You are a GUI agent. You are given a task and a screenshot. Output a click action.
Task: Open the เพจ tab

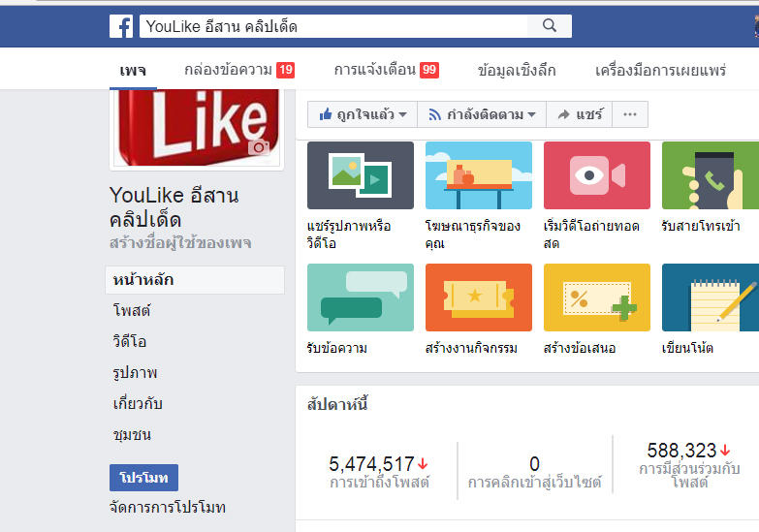pyautogui.click(x=133, y=70)
